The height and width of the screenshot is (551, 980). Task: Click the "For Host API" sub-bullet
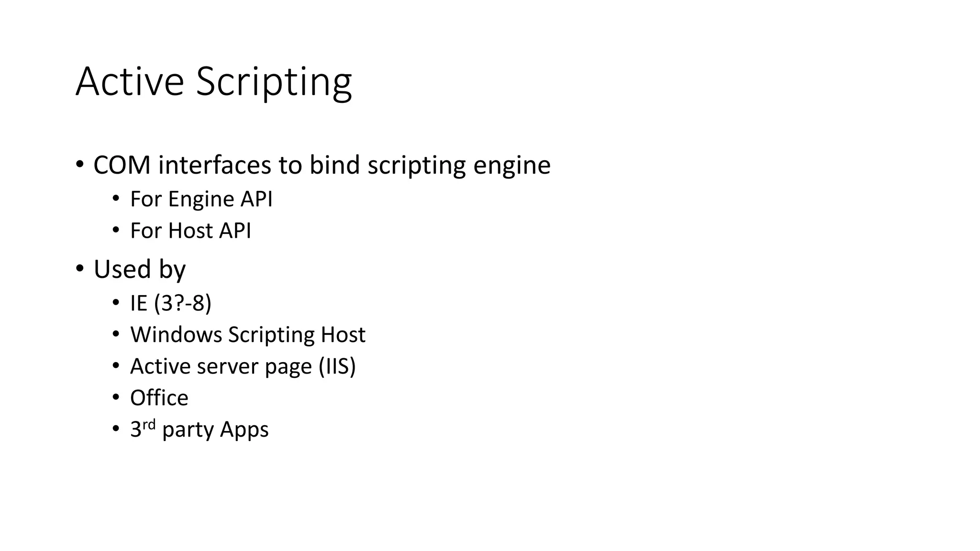(190, 231)
